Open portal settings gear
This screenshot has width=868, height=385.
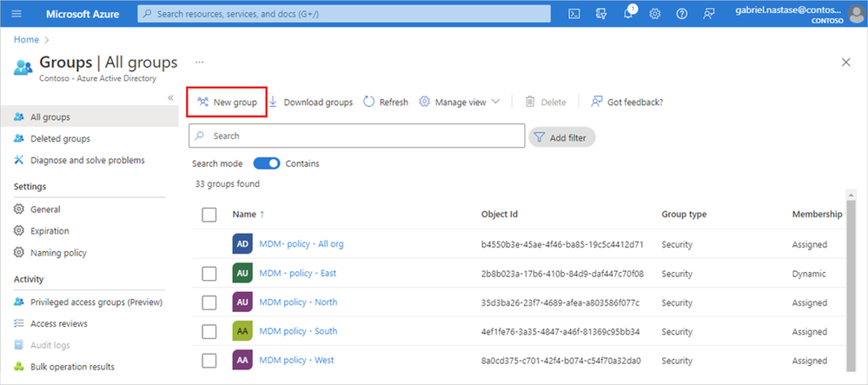pos(655,14)
